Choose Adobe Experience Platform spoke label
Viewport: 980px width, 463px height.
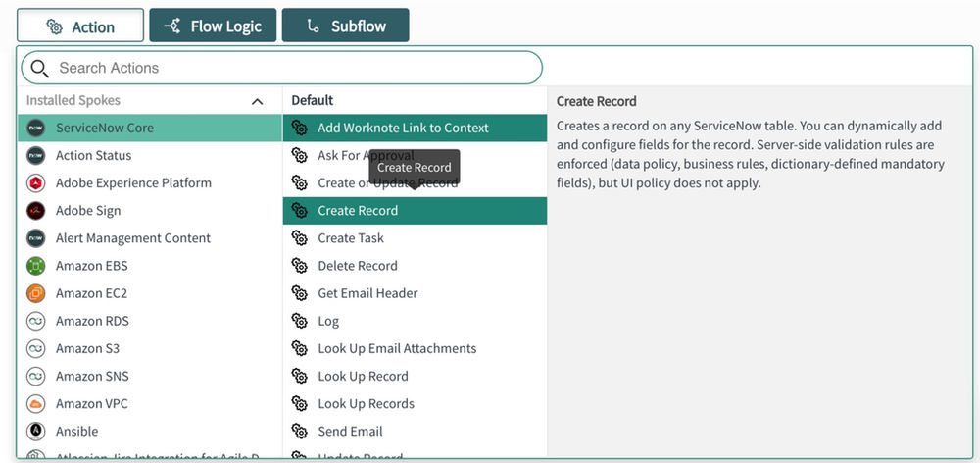tap(133, 182)
